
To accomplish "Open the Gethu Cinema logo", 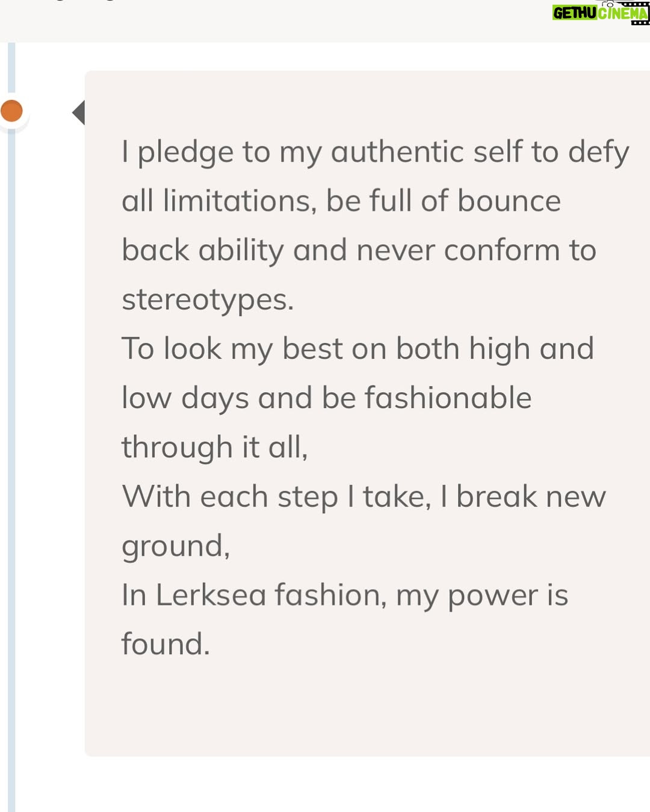I will point(601,13).
